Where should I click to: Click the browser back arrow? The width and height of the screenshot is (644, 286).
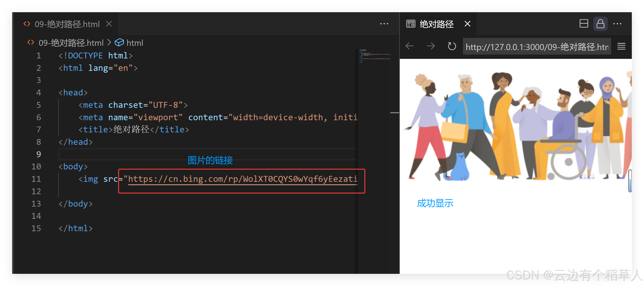pyautogui.click(x=409, y=46)
